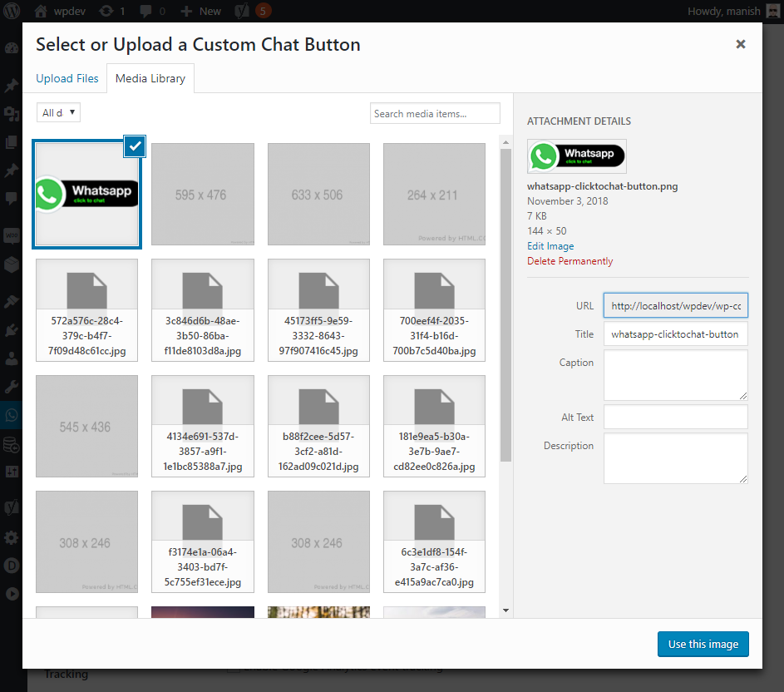Select file 45173ff5-9e59-3332-8643-97f907416c45.jpg
The width and height of the screenshot is (784, 692).
tap(318, 310)
